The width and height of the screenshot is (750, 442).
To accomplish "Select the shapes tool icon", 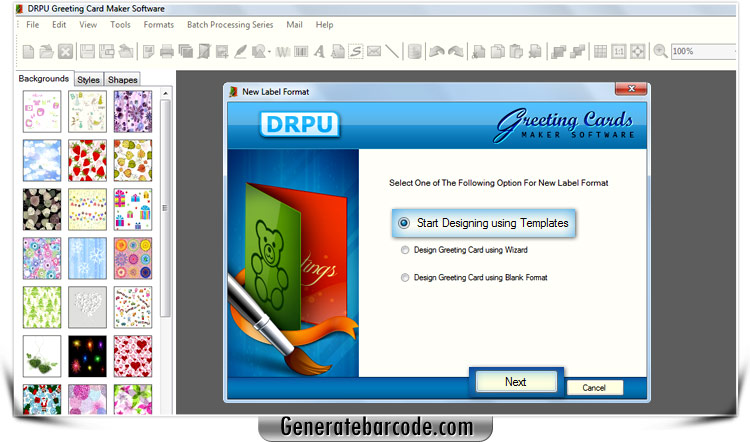I will pyautogui.click(x=258, y=51).
